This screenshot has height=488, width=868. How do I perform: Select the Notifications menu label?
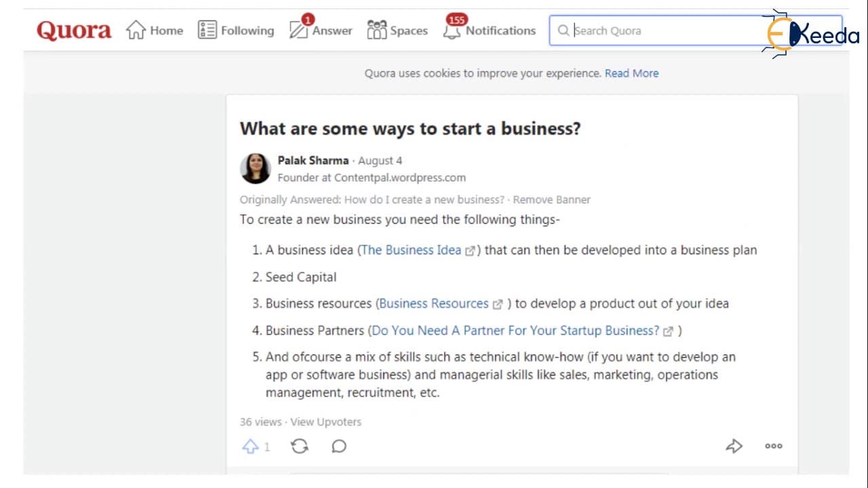pyautogui.click(x=500, y=30)
